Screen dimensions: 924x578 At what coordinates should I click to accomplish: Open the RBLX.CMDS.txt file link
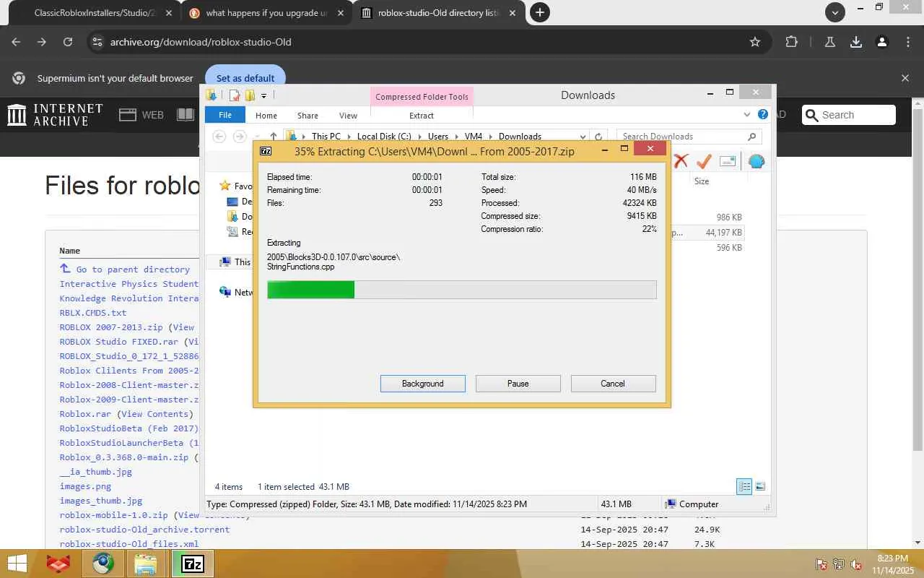(93, 313)
